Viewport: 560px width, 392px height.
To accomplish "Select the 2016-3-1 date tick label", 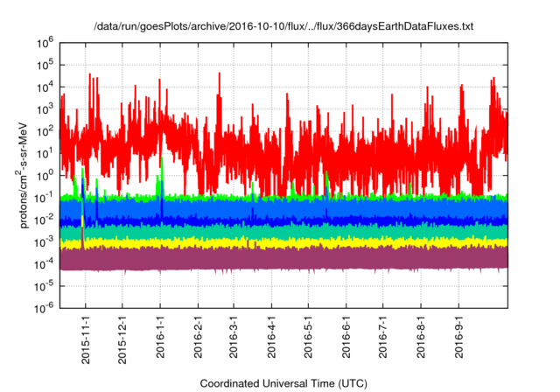I will pyautogui.click(x=234, y=337).
